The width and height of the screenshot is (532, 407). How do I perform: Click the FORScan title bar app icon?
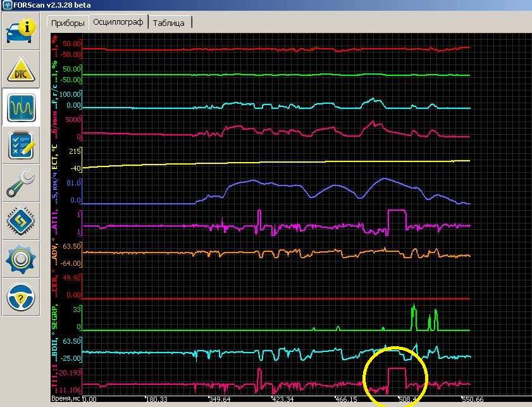6,5
